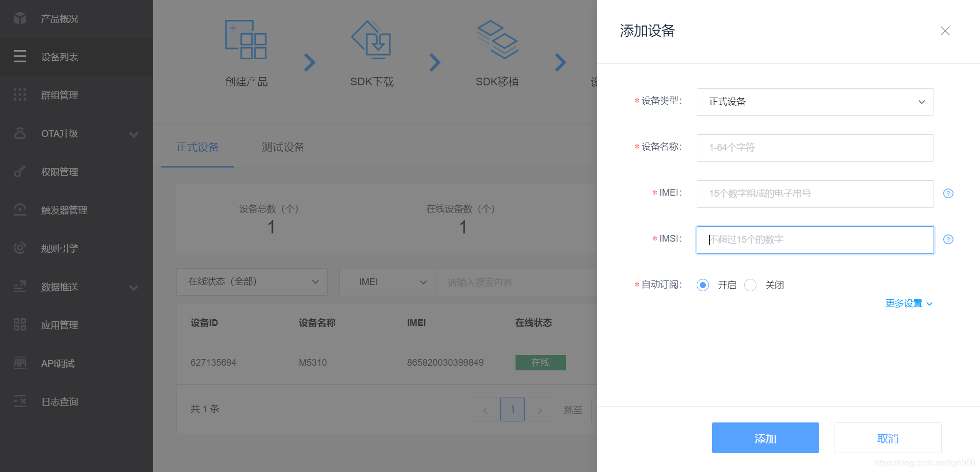Viewport: 980px width, 472px height.
Task: Click the 日志查询 icon
Action: click(20, 402)
